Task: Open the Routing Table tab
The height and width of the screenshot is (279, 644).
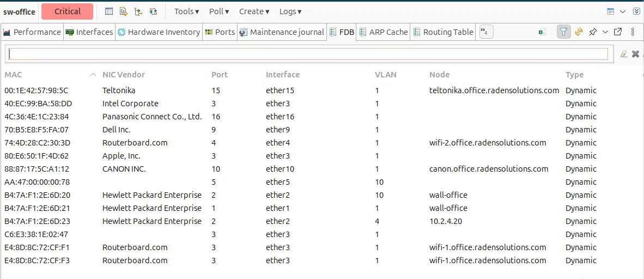Action: click(443, 32)
